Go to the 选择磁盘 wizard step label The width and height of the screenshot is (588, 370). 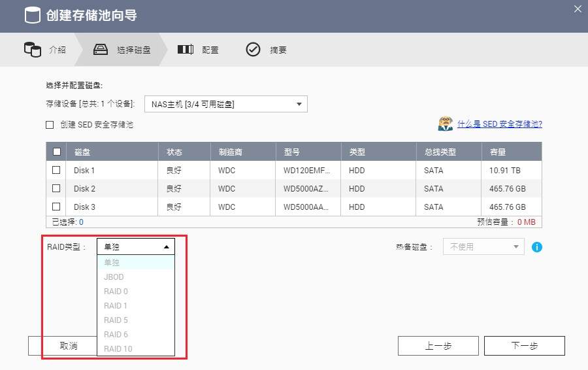[133, 50]
